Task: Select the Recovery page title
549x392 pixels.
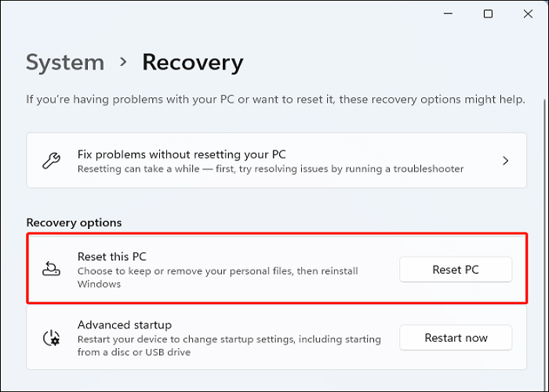Action: tap(192, 63)
